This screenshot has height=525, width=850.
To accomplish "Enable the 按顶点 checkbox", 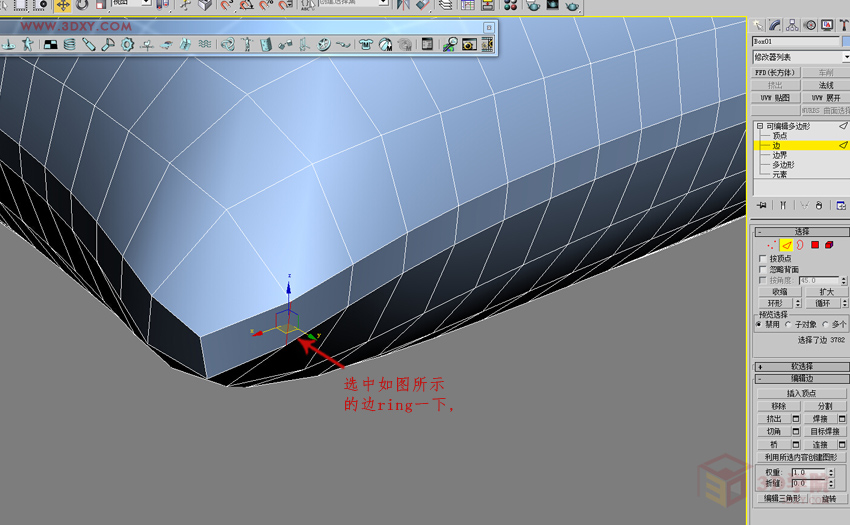I will 763,259.
